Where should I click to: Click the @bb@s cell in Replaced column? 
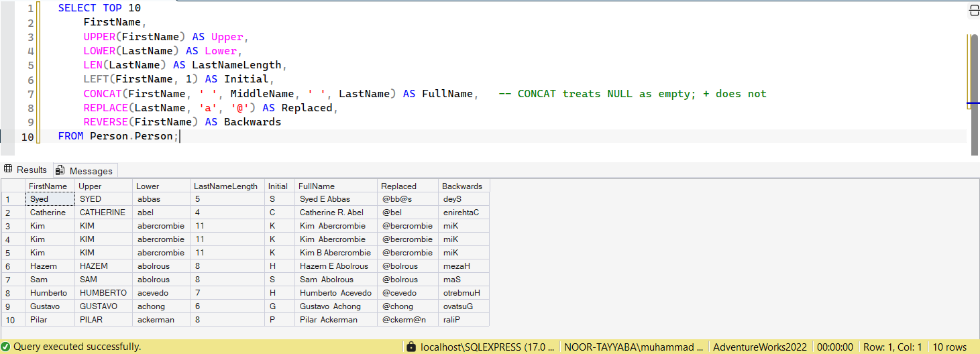point(408,199)
